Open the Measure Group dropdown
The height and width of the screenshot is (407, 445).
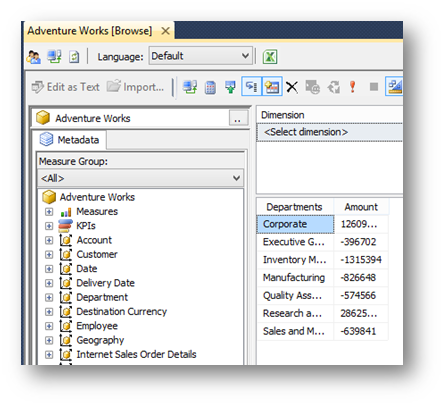click(140, 178)
